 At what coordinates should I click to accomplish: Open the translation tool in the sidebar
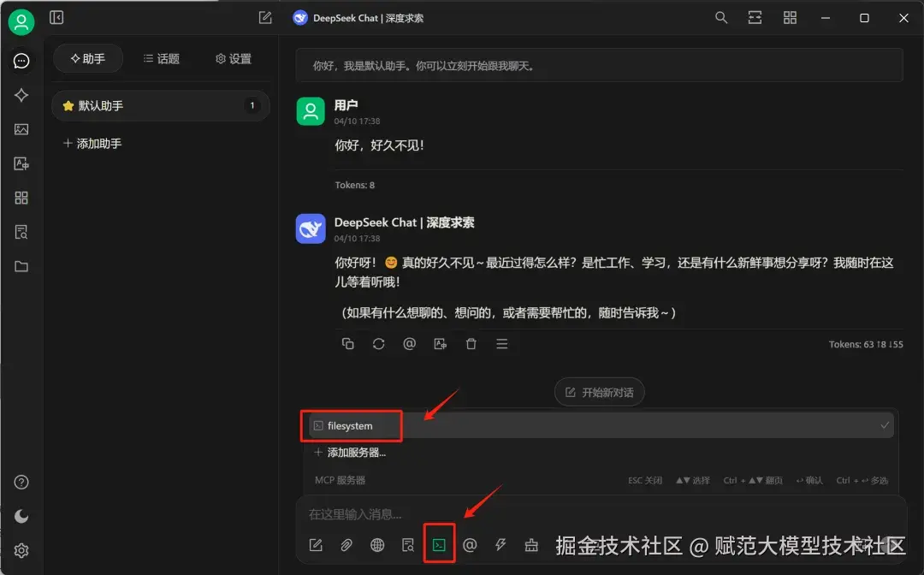pos(21,163)
